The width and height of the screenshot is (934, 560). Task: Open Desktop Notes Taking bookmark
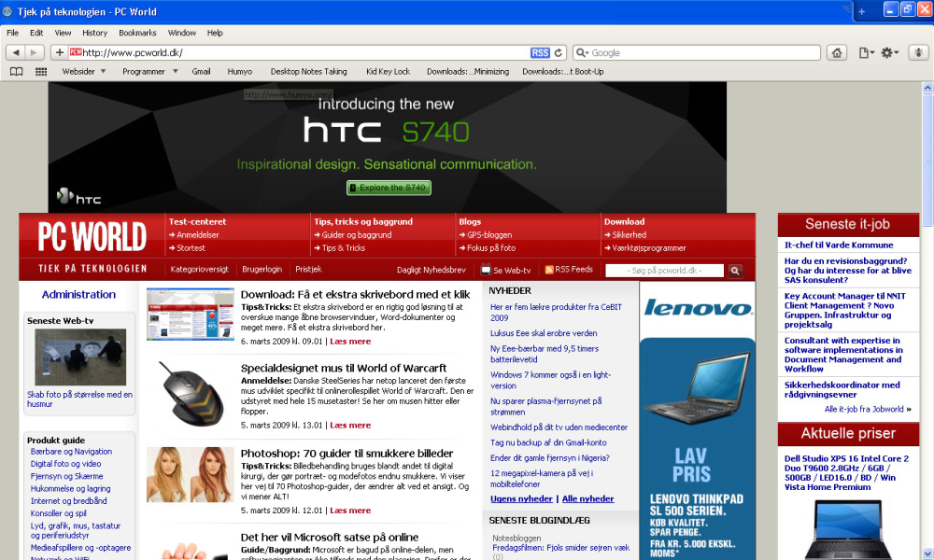click(308, 72)
